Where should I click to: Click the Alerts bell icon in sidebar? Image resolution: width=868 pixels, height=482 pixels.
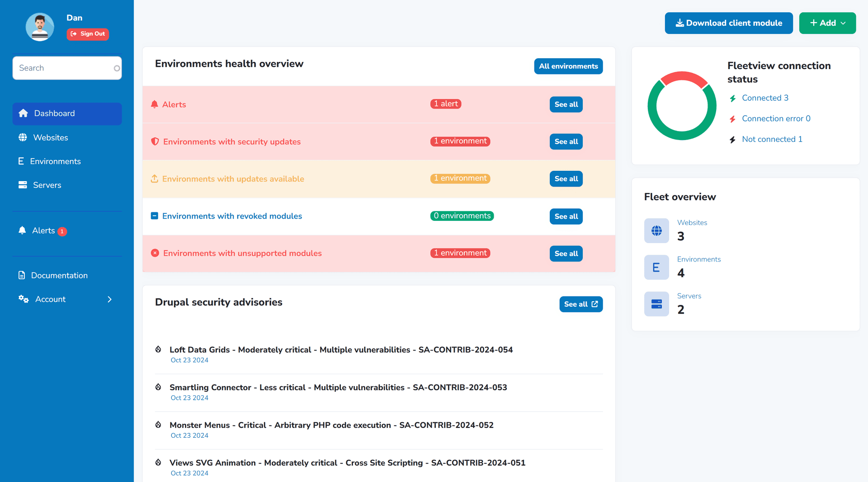22,230
